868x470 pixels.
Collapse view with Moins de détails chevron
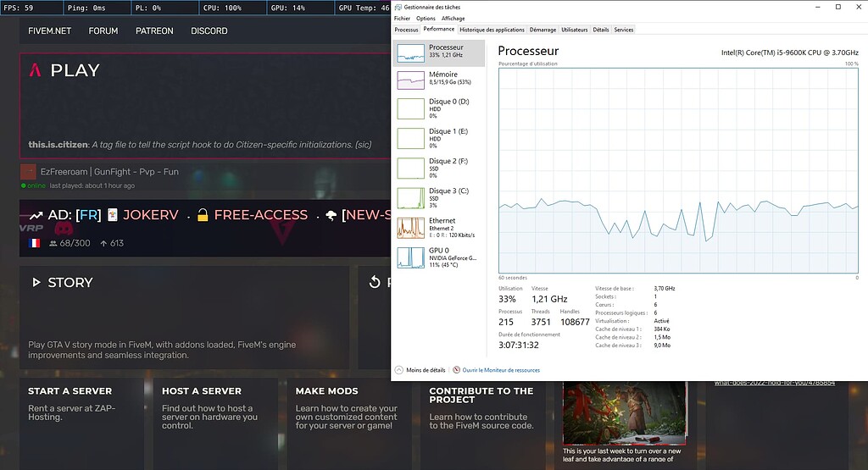[x=398, y=370]
